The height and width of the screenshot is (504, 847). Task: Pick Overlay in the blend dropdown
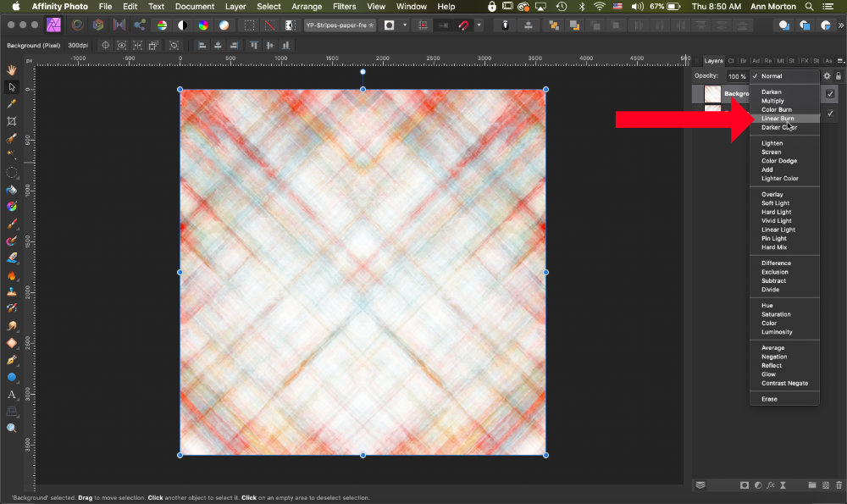coord(772,194)
